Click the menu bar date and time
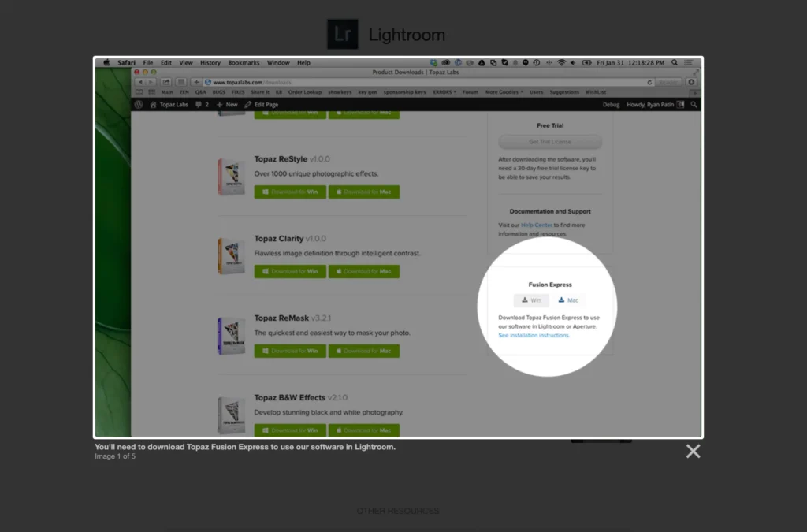Screen dimensions: 807x532 [630, 63]
